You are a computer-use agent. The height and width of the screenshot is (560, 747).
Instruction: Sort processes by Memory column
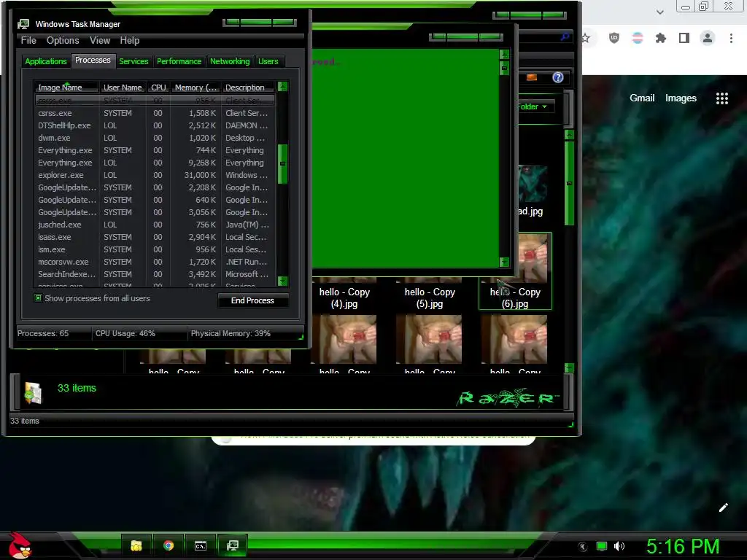(x=196, y=87)
